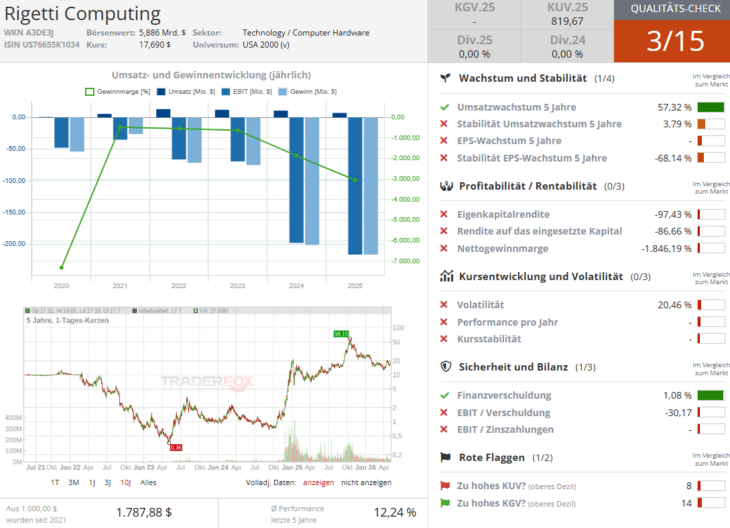Click the 3/15 quality score box
This screenshot has width=730, height=528.
[672, 41]
